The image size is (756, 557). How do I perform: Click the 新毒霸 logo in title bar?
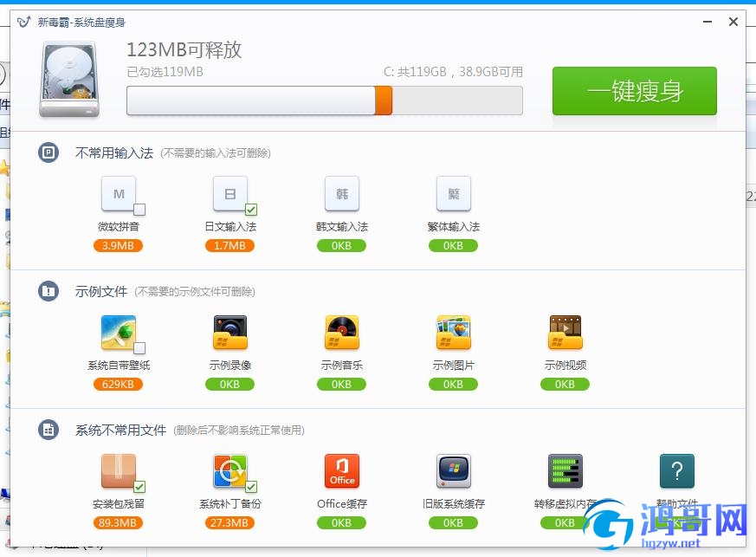[x=24, y=23]
